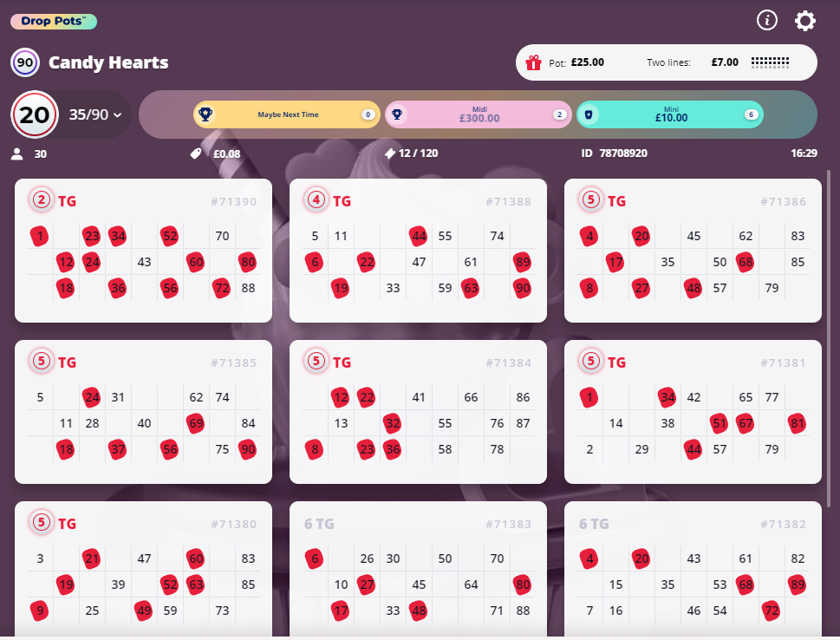This screenshot has height=640, width=840.
Task: Click the 90-ball game type icon
Action: coord(24,62)
